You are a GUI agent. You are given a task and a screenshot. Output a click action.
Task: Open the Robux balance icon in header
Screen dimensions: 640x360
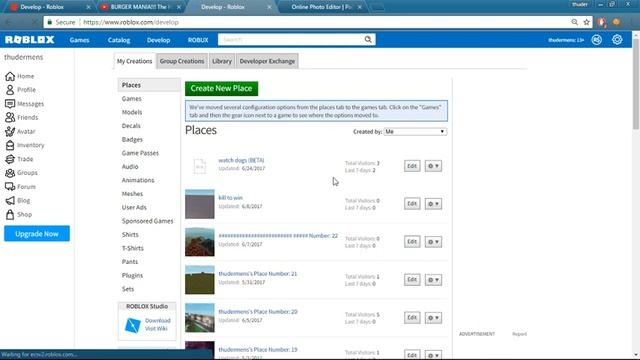[x=597, y=40]
